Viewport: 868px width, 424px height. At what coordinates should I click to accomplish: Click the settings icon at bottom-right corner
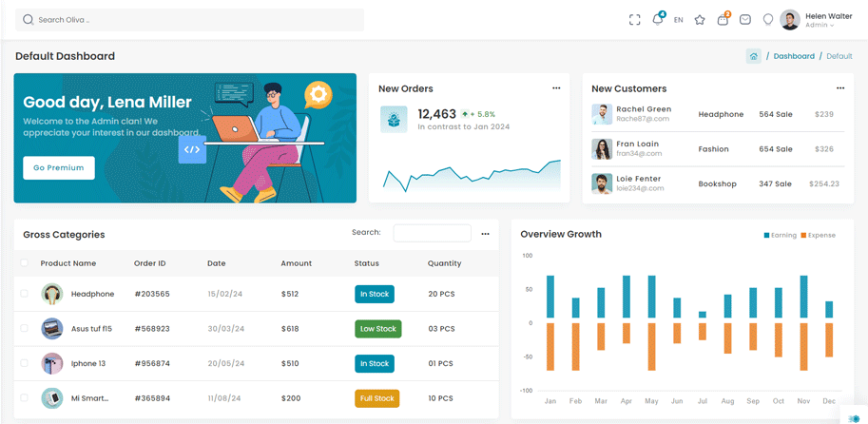tap(854, 418)
